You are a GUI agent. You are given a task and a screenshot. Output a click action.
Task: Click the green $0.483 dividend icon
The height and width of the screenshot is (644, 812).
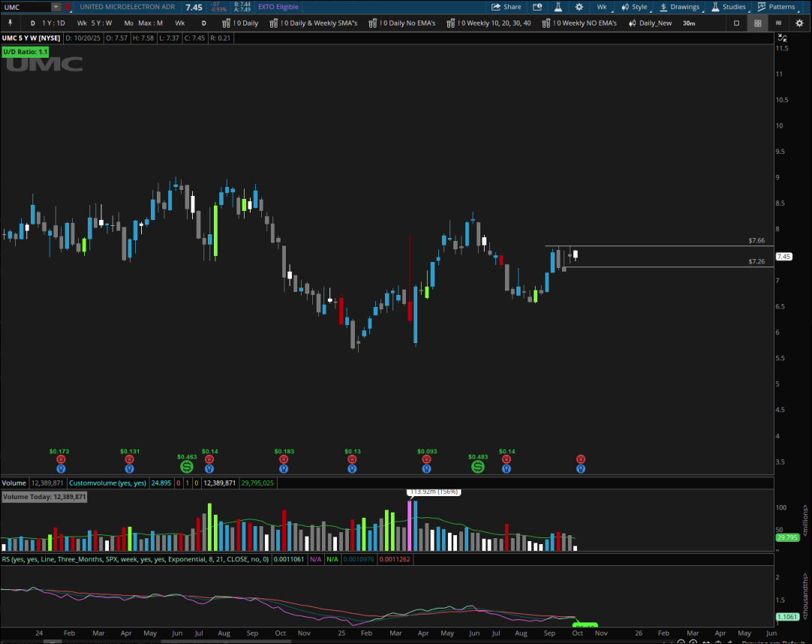tap(478, 467)
